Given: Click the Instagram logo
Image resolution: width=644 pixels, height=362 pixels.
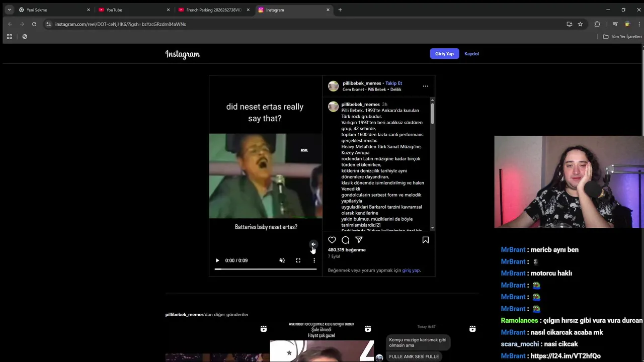Looking at the screenshot, I should (x=183, y=54).
